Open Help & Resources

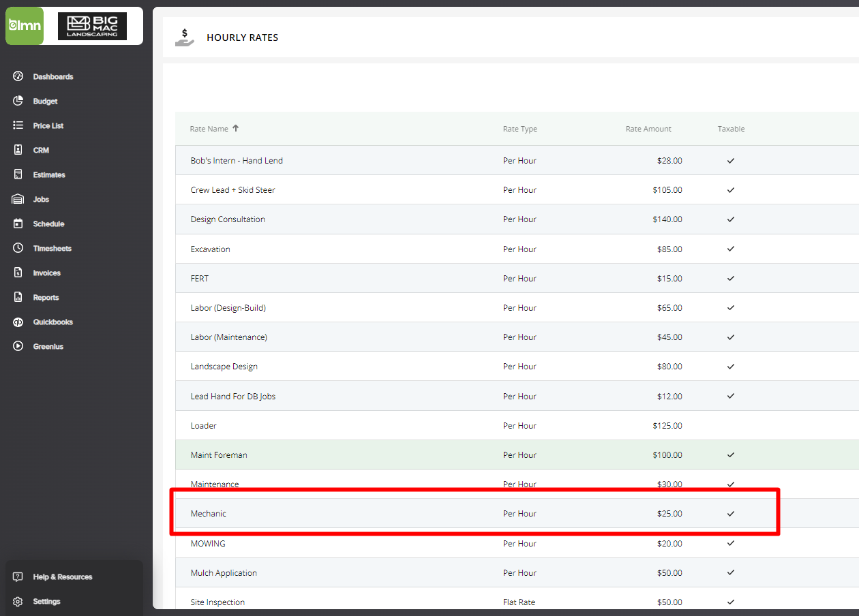[x=63, y=576]
